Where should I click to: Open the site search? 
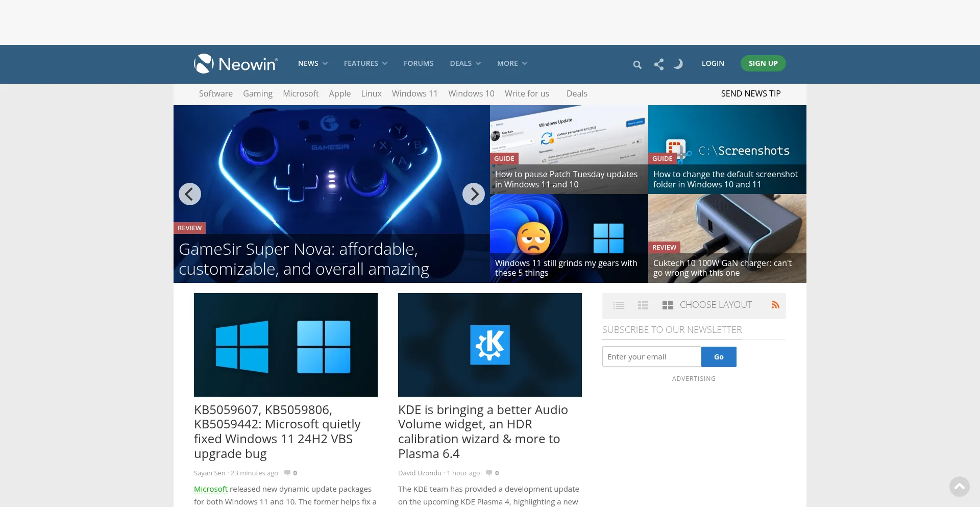[x=637, y=64]
